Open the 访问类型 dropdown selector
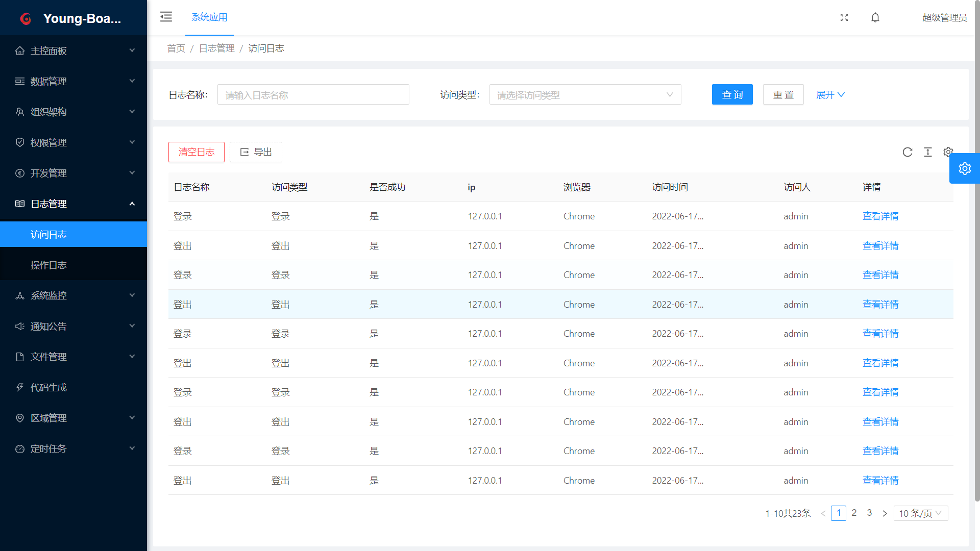 (585, 95)
